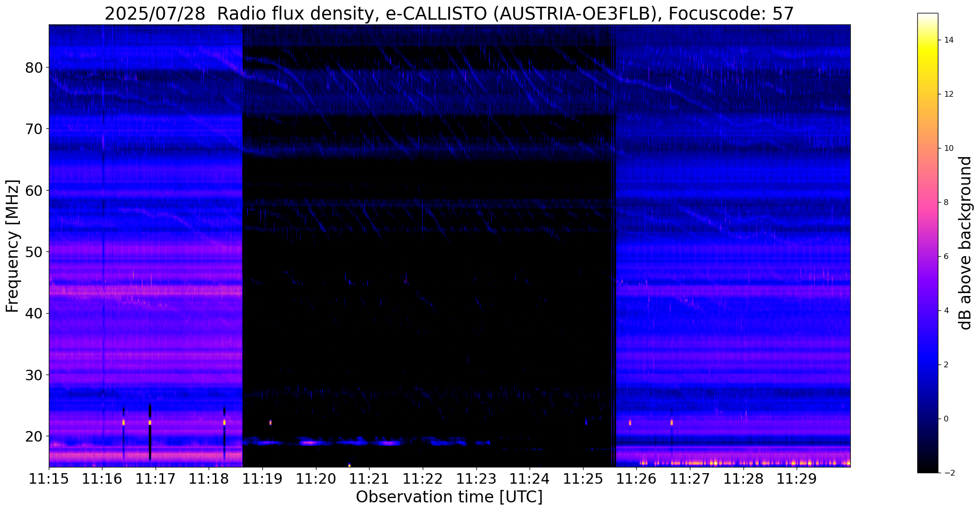Click the colorbar tick value 6

(946, 257)
